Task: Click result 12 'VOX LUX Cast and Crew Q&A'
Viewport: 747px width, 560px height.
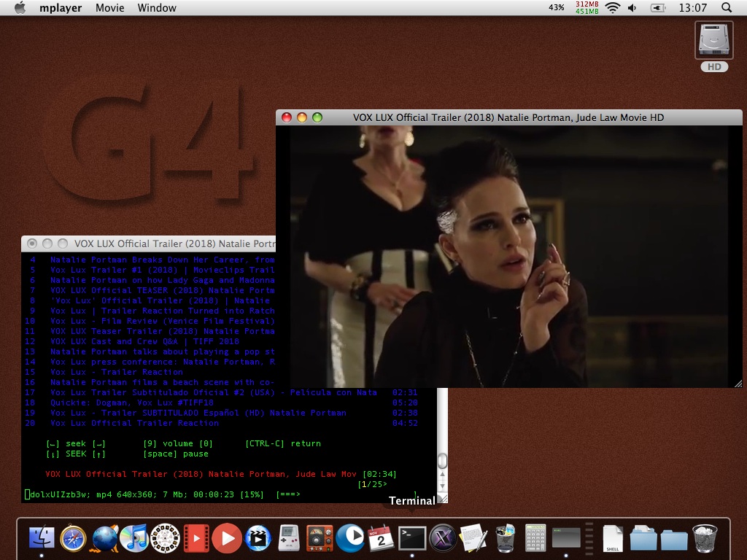Action: tap(145, 341)
